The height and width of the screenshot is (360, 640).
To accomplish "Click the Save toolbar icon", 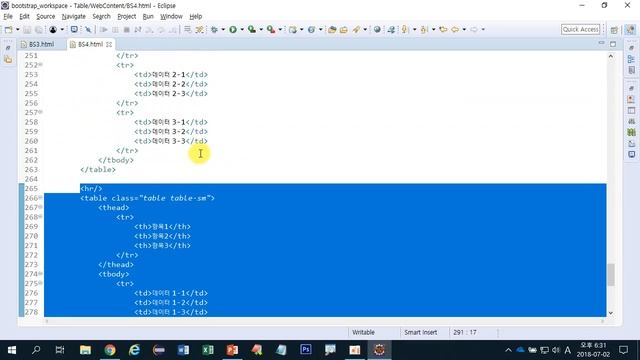I will [x=27, y=29].
